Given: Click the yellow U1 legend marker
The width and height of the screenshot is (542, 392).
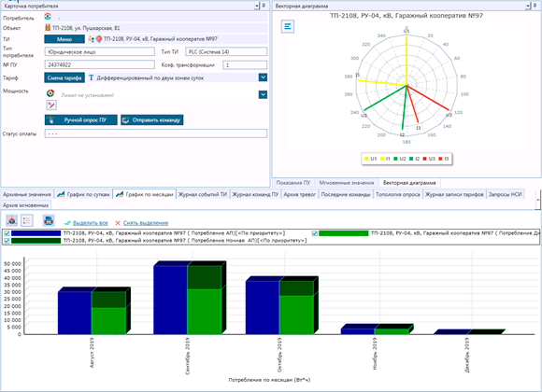Looking at the screenshot, I should 366,159.
